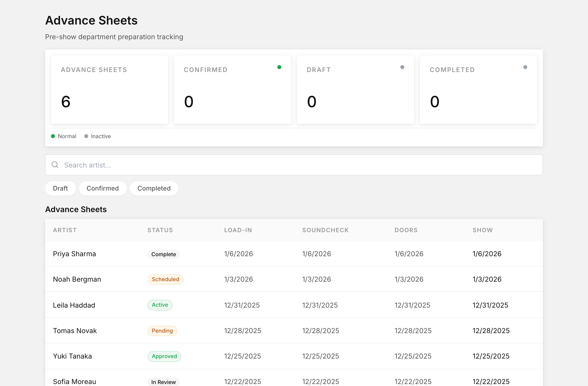Select the Sofia Moreau artist name
The image size is (588, 386).
74,382
